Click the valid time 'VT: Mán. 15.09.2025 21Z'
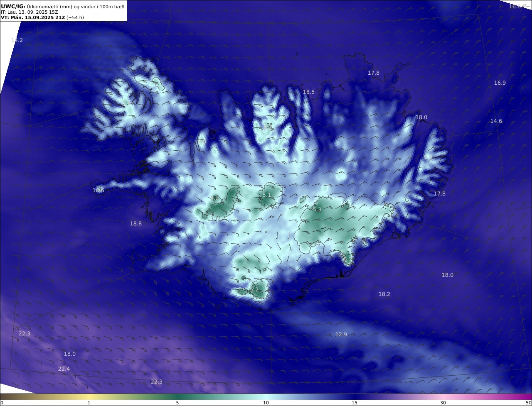532x406 pixels. click(33, 17)
